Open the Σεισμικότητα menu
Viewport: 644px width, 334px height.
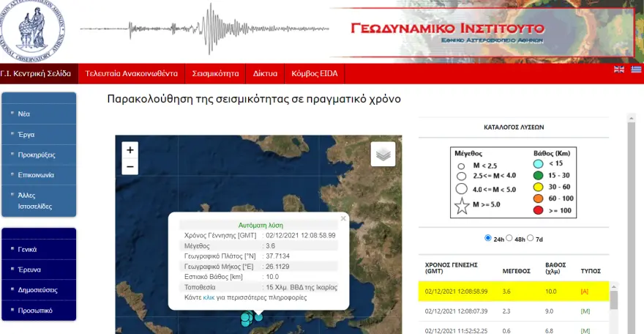[215, 74]
